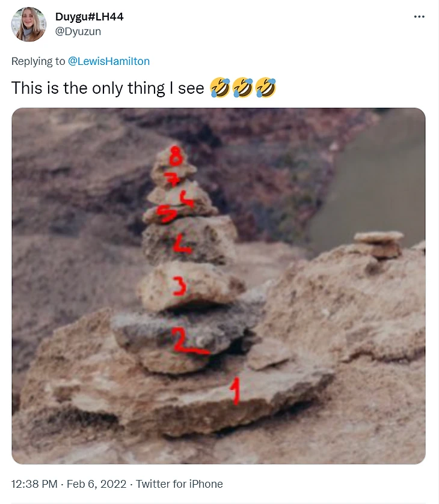The height and width of the screenshot is (504, 439).
Task: Open the @LewisHamilton mention link
Action: pyautogui.click(x=109, y=61)
